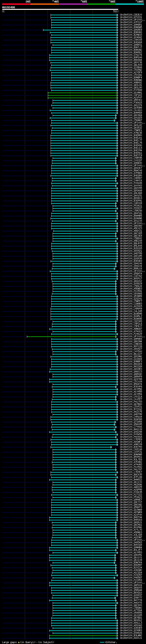
Task: Click the orange ~40% identity color segment
Action: point(45,4)
